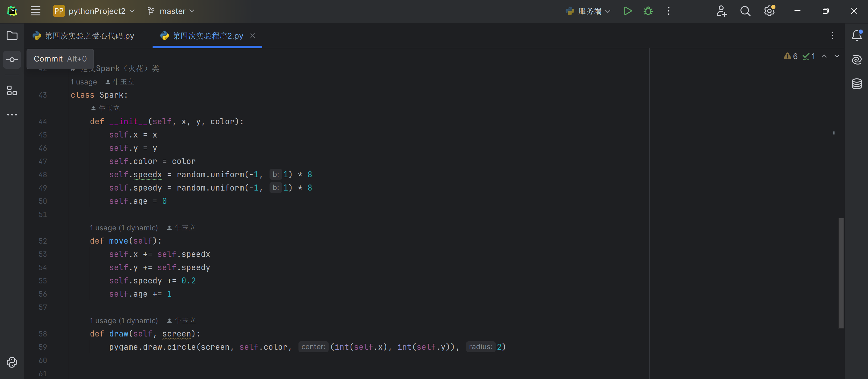
Task: Open Python Packages tool window
Action: [x=12, y=362]
